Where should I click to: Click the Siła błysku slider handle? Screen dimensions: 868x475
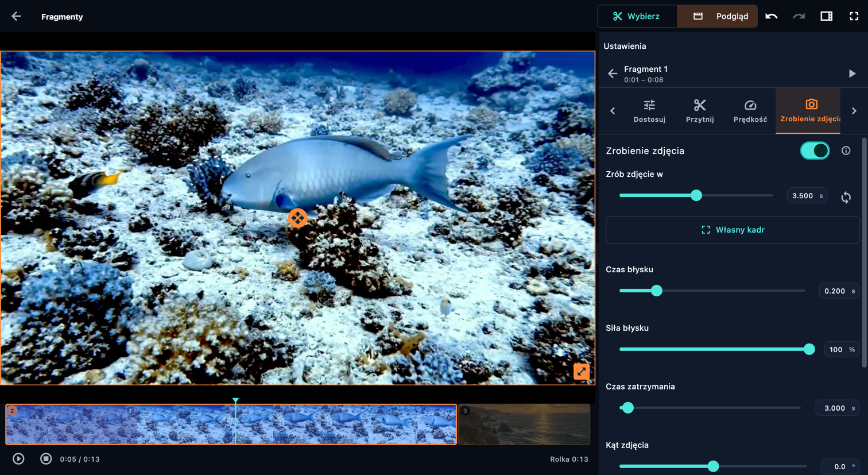809,349
